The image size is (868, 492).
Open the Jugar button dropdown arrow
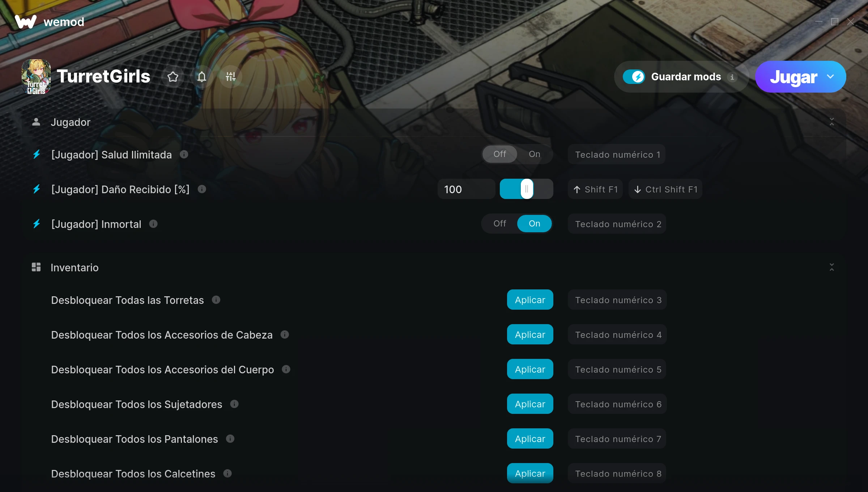[x=830, y=77]
